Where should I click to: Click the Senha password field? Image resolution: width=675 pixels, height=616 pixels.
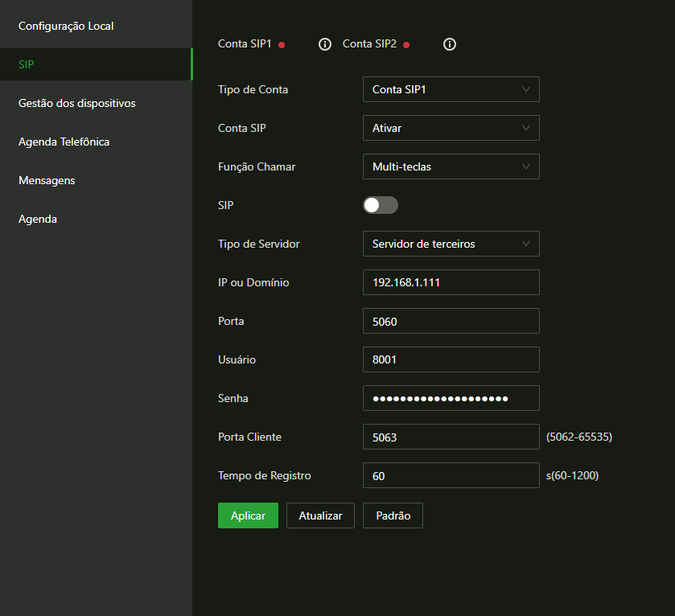pyautogui.click(x=451, y=398)
